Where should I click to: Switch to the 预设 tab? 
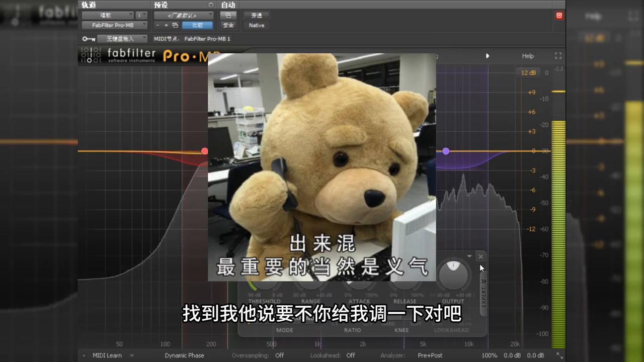[160, 5]
